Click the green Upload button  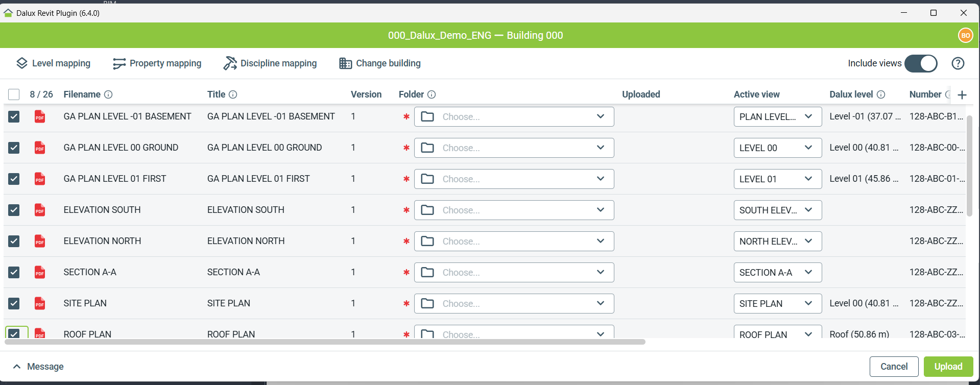[948, 367]
